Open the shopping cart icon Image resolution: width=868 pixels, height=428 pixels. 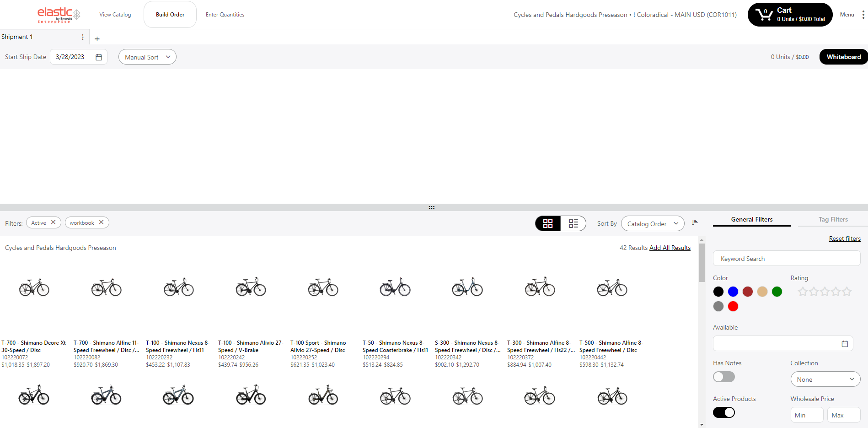(764, 15)
